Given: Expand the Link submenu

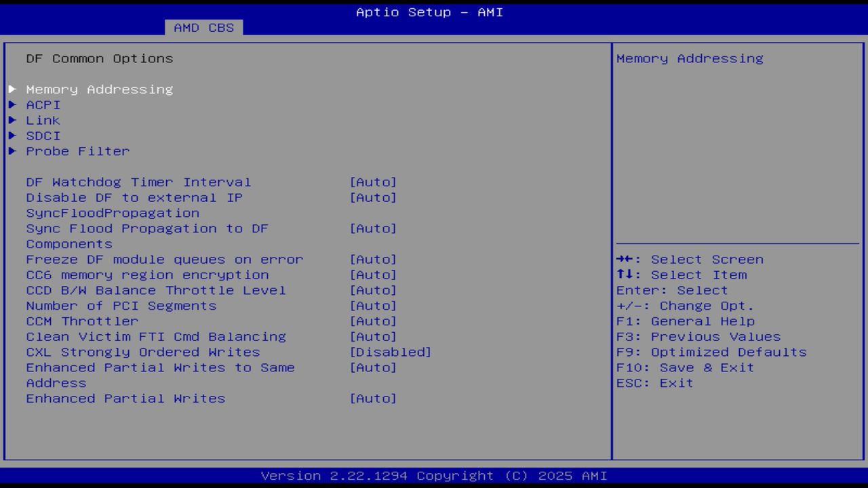Looking at the screenshot, I should [43, 120].
